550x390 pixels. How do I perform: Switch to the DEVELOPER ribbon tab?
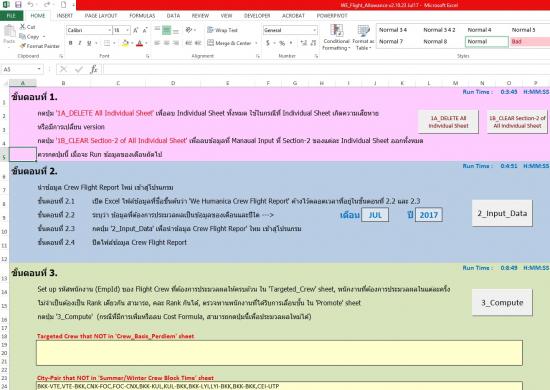pos(257,16)
